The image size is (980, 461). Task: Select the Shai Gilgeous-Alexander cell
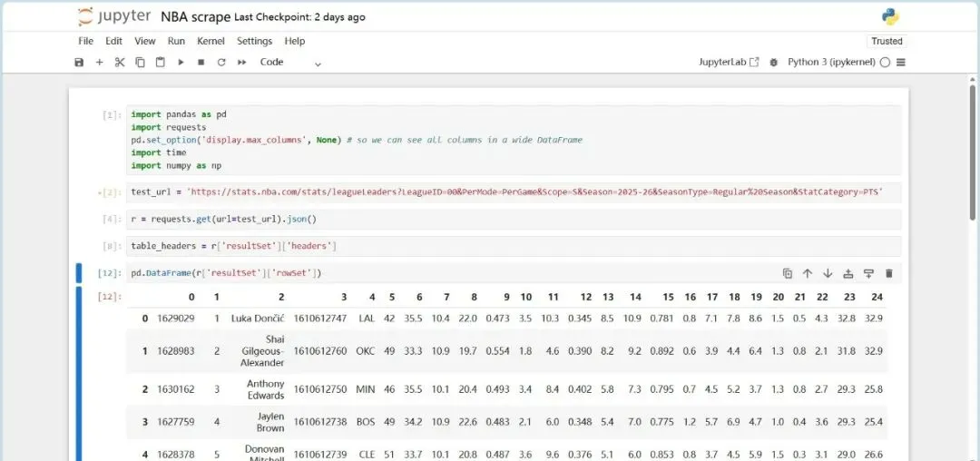262,350
